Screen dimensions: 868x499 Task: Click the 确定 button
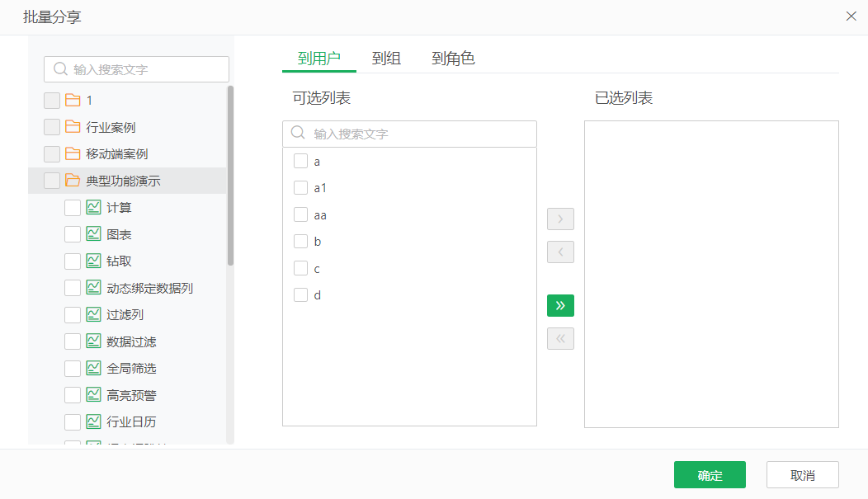(710, 474)
